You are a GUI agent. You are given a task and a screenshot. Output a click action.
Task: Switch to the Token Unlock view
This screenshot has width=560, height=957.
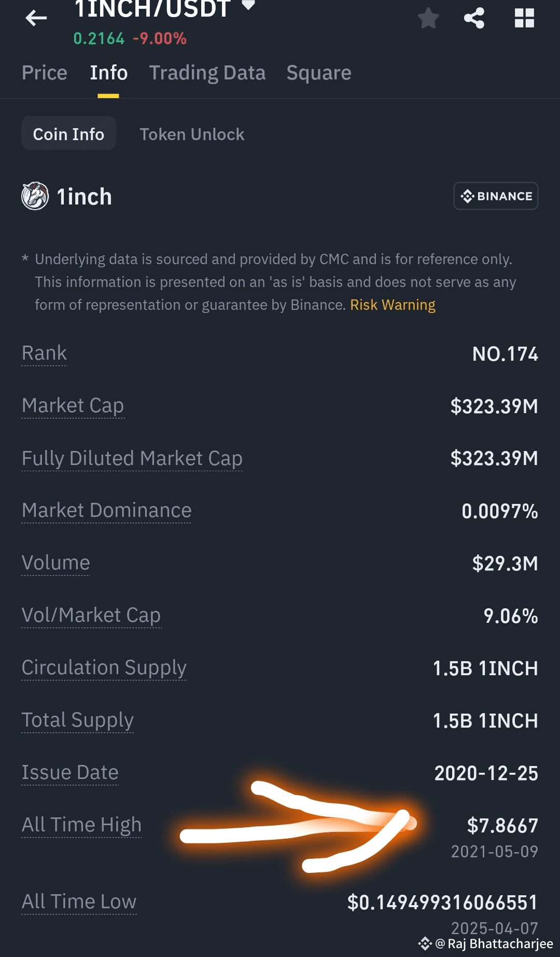click(x=192, y=134)
